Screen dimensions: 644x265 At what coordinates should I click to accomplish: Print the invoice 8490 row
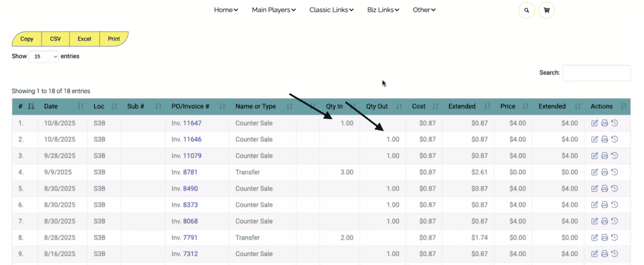[x=604, y=189]
